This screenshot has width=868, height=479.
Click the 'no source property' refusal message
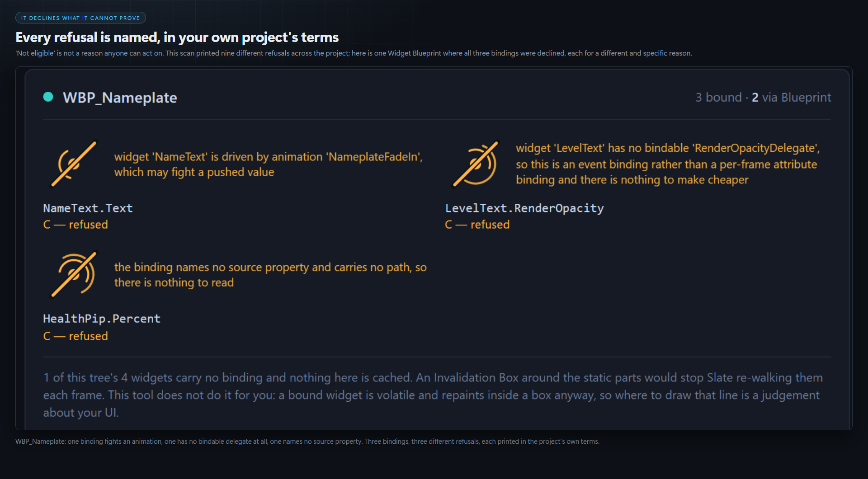tap(270, 275)
